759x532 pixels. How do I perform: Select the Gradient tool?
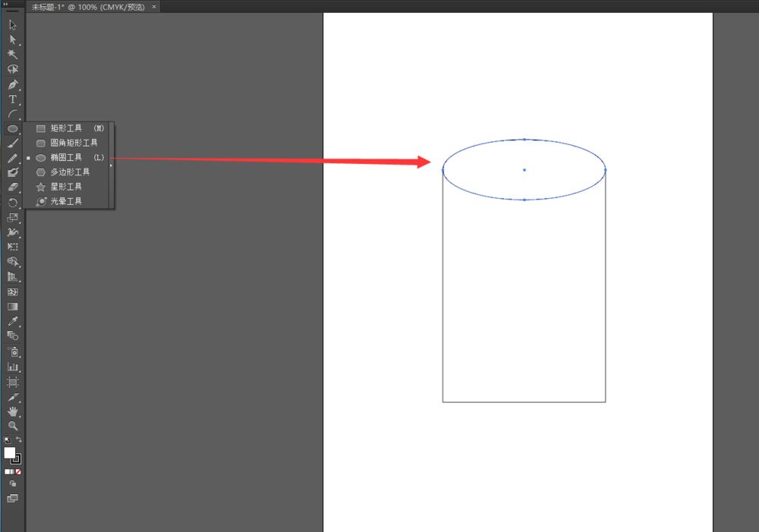pyautogui.click(x=12, y=307)
